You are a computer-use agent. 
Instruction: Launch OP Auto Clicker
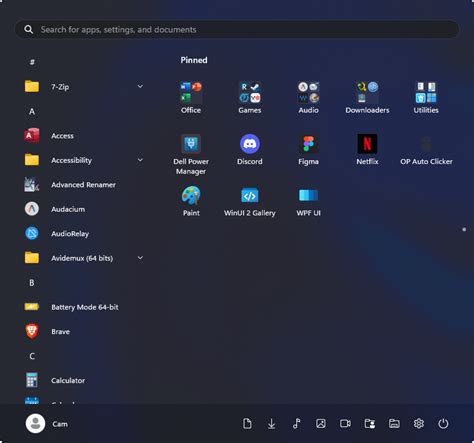click(426, 149)
